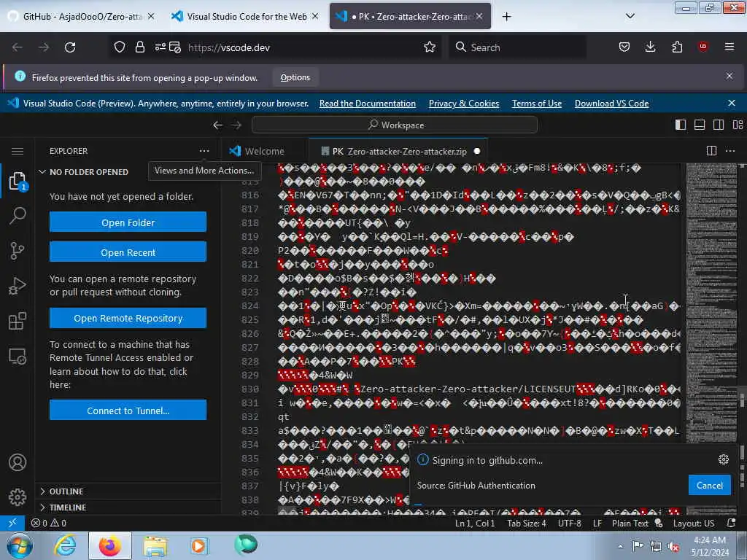Dismiss the VS Code preview banner
This screenshot has width=747, height=560.
click(x=732, y=103)
